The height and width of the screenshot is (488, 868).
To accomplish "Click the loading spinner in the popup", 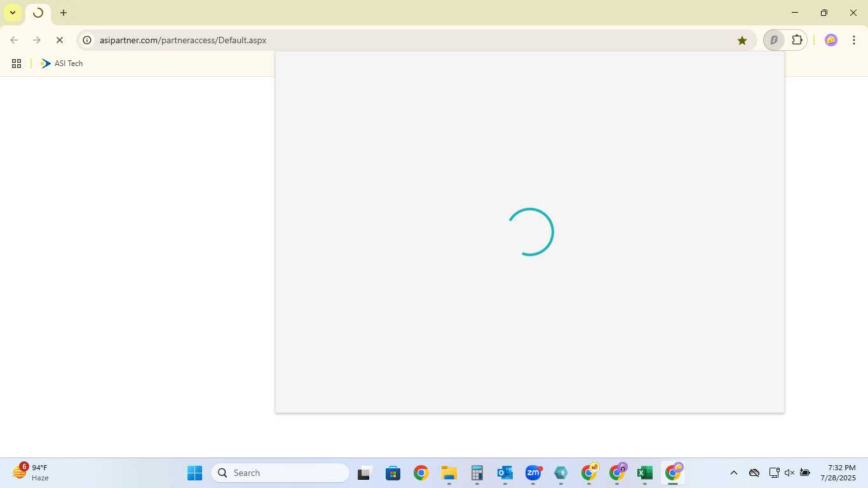I will (x=530, y=232).
